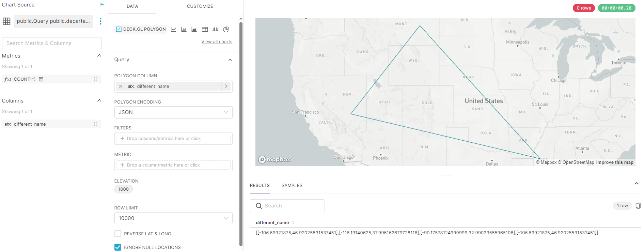Copy results to clipboard icon

coord(638,205)
